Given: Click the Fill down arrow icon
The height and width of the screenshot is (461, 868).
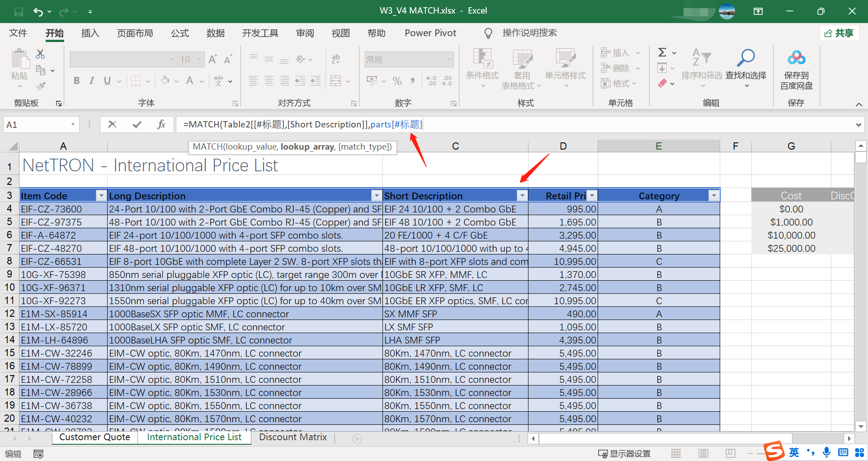Looking at the screenshot, I should 662,68.
